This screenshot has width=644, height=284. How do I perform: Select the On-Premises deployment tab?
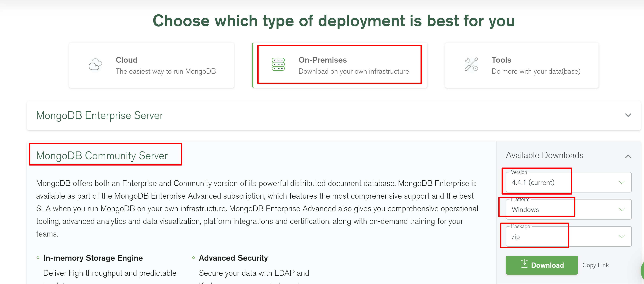click(x=340, y=65)
